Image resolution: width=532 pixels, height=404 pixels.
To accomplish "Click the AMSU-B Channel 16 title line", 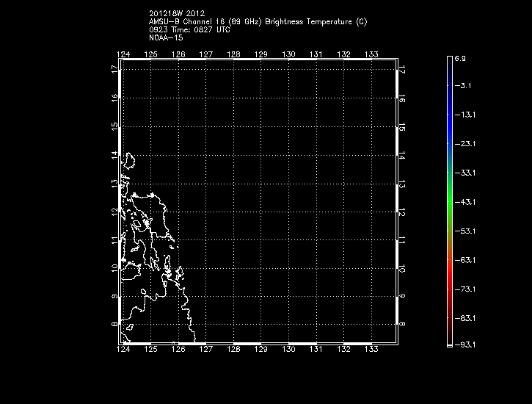I will pos(258,22).
